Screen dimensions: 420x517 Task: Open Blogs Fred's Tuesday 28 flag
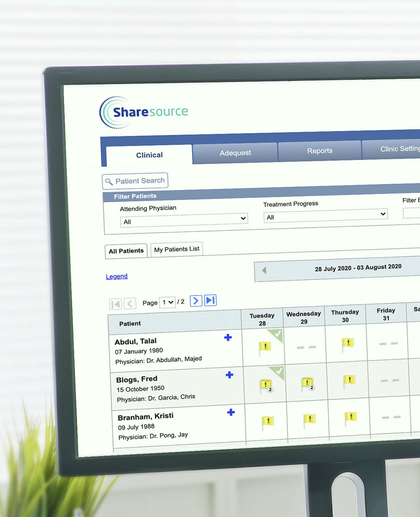tap(266, 385)
